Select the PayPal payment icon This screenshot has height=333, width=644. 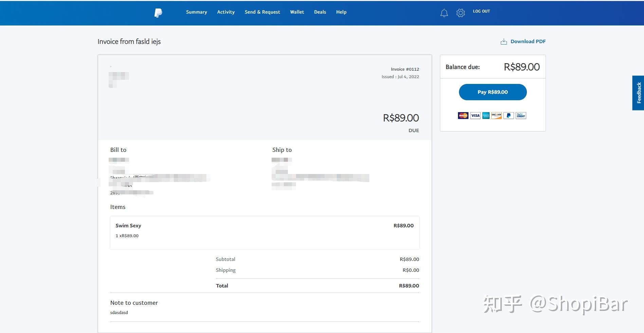[508, 116]
